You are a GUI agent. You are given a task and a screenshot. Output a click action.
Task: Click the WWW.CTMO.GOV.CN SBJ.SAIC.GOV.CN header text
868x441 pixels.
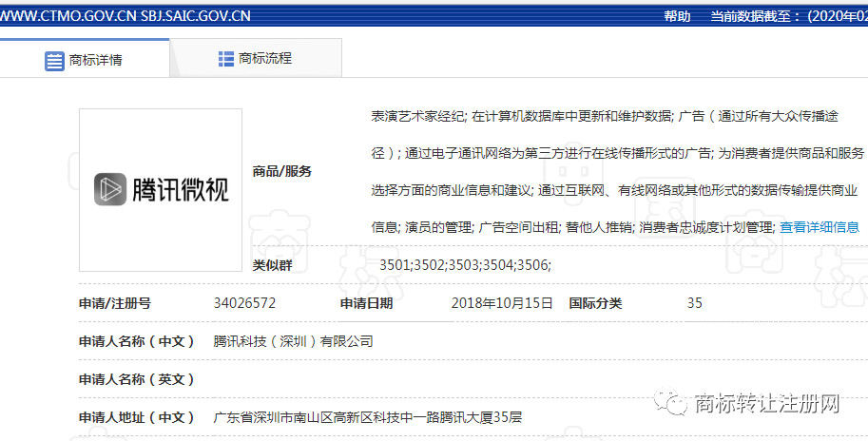[x=125, y=16]
